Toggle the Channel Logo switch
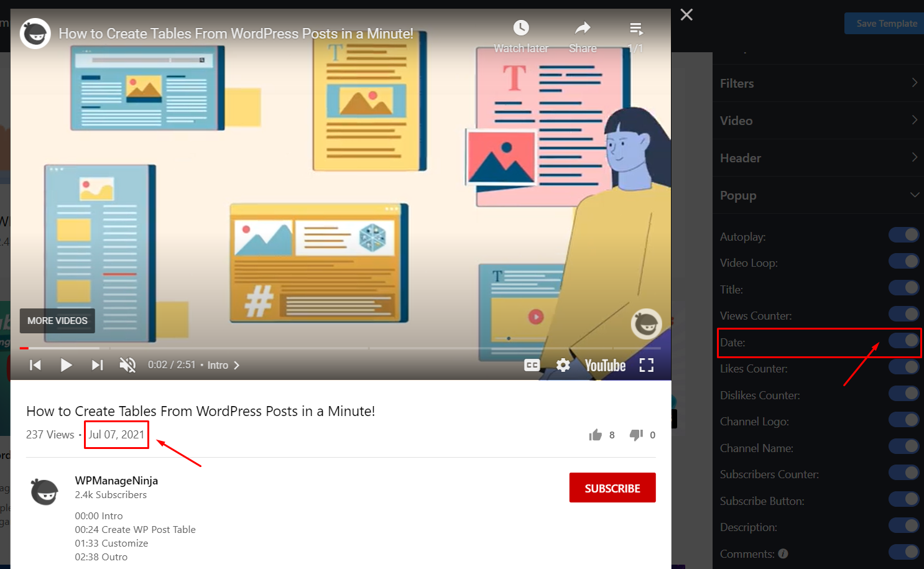The height and width of the screenshot is (569, 924). point(904,420)
